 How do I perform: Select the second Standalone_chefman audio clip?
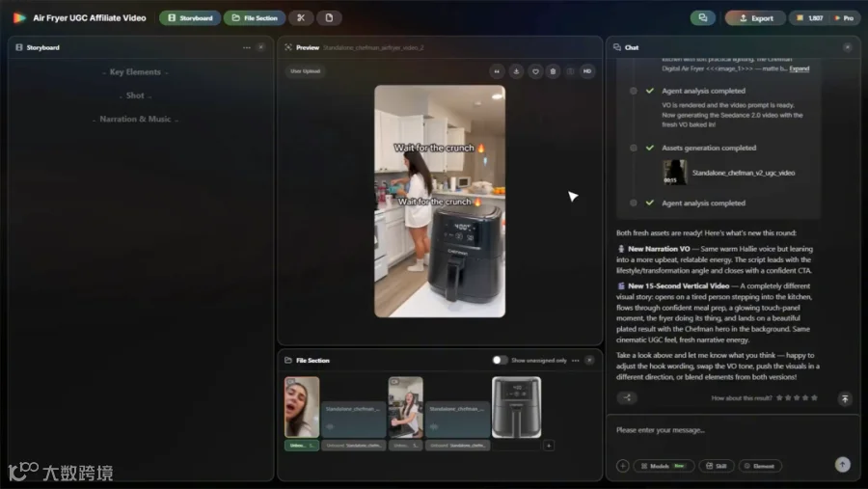457,420
